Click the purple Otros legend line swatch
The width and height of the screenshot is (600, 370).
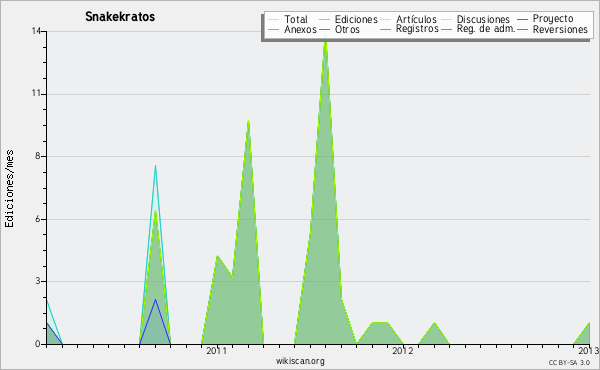tap(324, 29)
